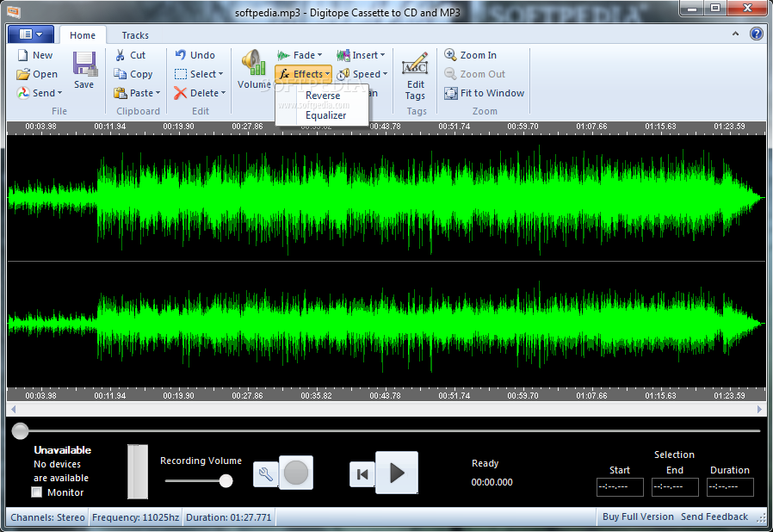Image resolution: width=773 pixels, height=532 pixels.
Task: Click the recording level meter bar
Action: tap(138, 472)
